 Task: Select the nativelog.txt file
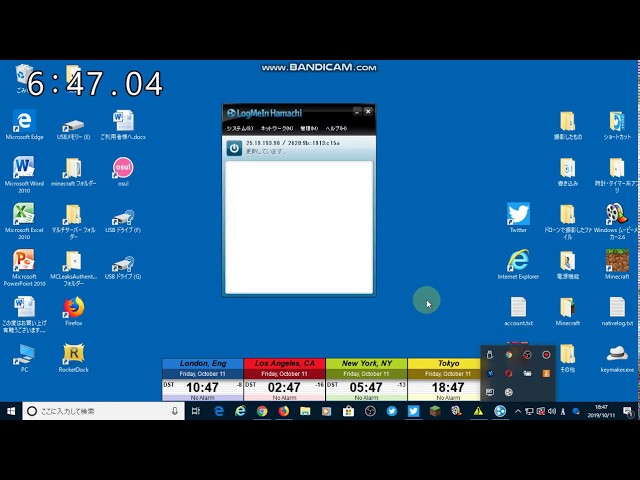[617, 311]
